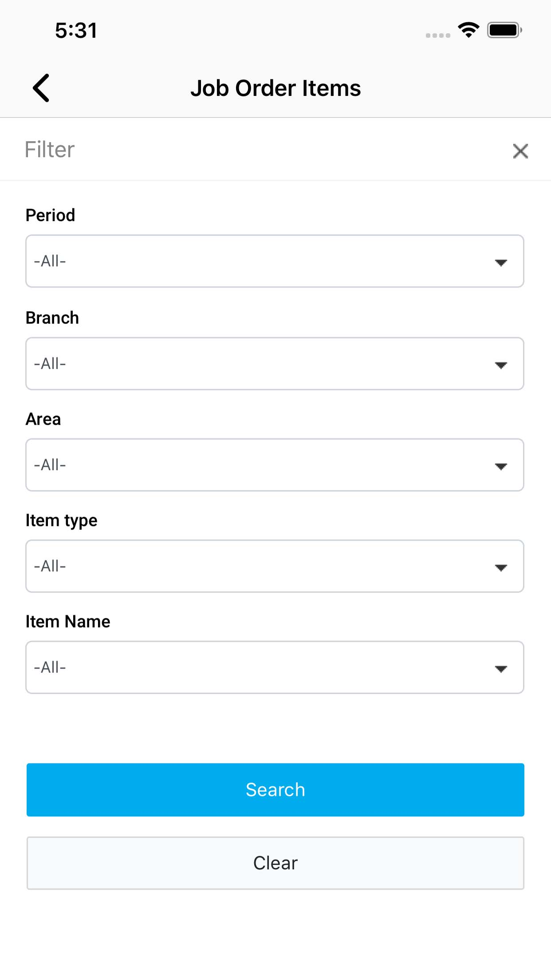The image size is (551, 980).
Task: Tap the back arrow icon
Action: 41,88
